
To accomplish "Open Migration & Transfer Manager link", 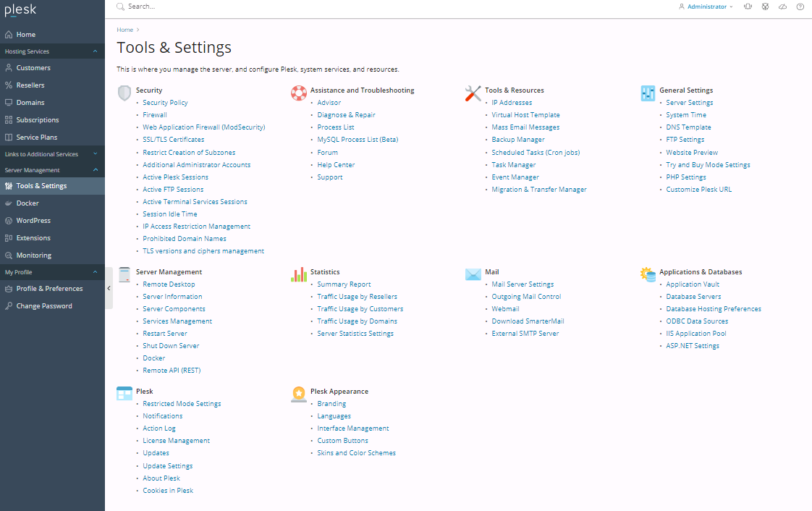I will (x=539, y=190).
